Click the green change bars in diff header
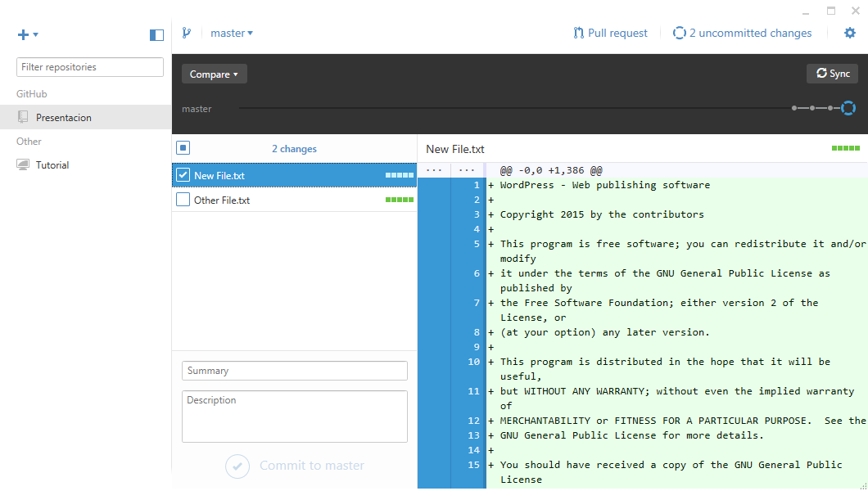The image size is (868, 491). [846, 148]
